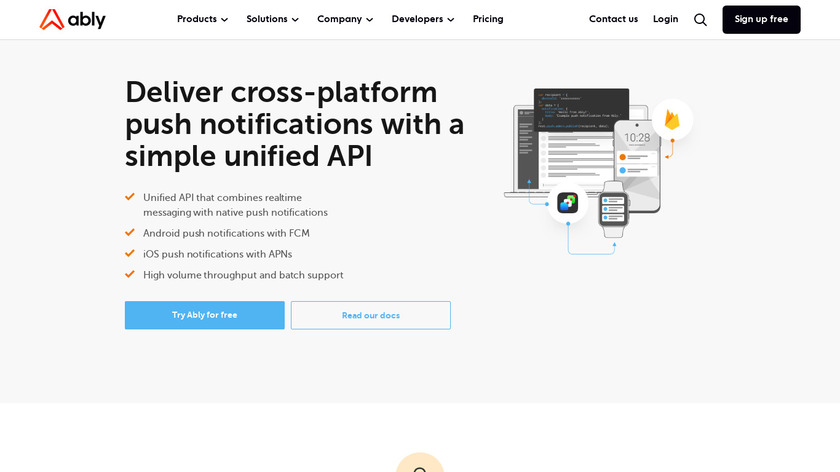The image size is (840, 472).
Task: Open the search magnifier icon
Action: (700, 20)
